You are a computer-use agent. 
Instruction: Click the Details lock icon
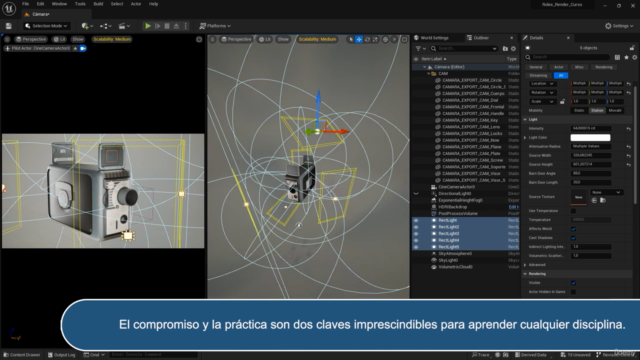[632, 48]
